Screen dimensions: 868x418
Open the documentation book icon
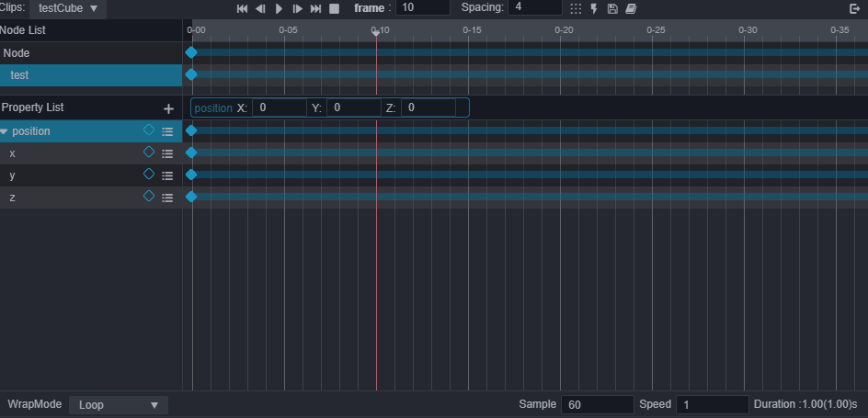click(x=631, y=8)
